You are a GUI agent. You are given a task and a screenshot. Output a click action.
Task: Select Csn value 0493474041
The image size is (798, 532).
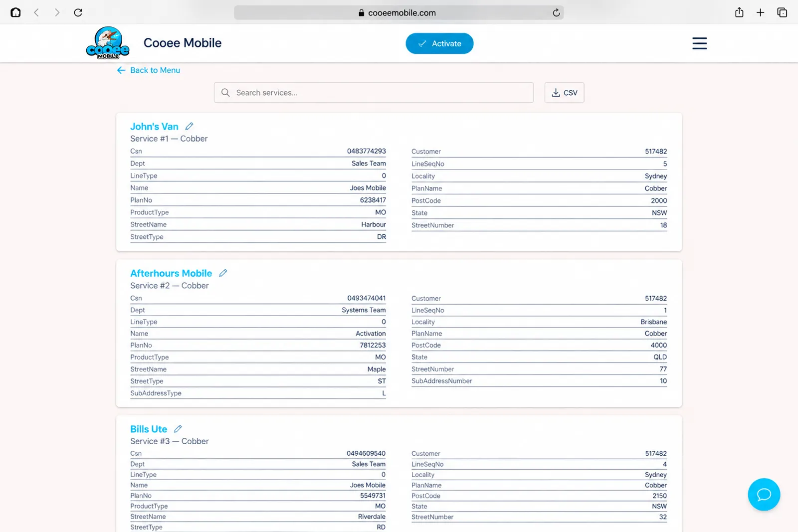(x=367, y=298)
